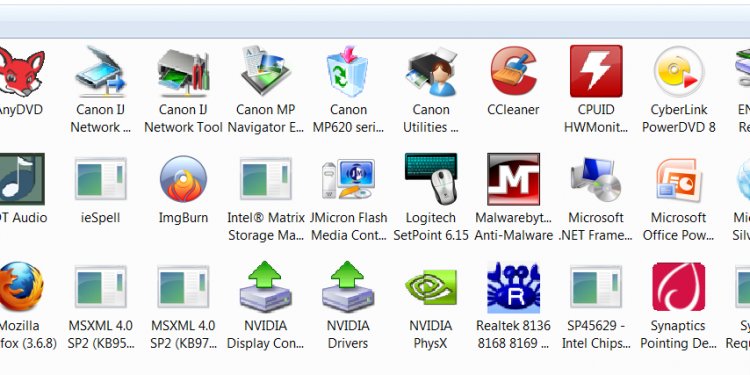The width and height of the screenshot is (750, 375).
Task: Select the CCleaner icon
Action: 514,71
